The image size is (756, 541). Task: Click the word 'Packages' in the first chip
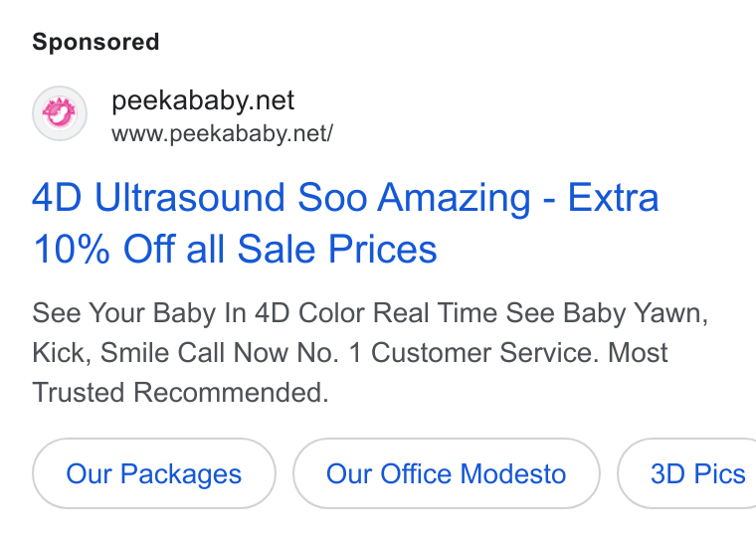[x=181, y=474]
